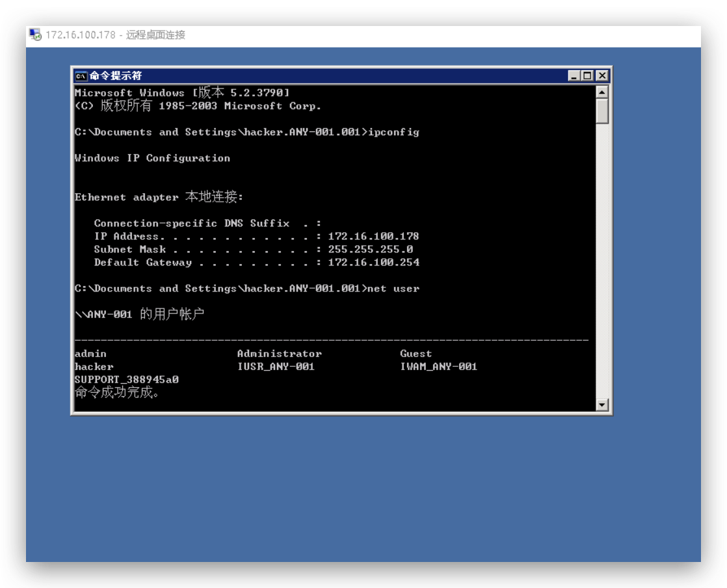Click the '\\ANY-001' user accounts heading
727x588 pixels.
(140, 314)
